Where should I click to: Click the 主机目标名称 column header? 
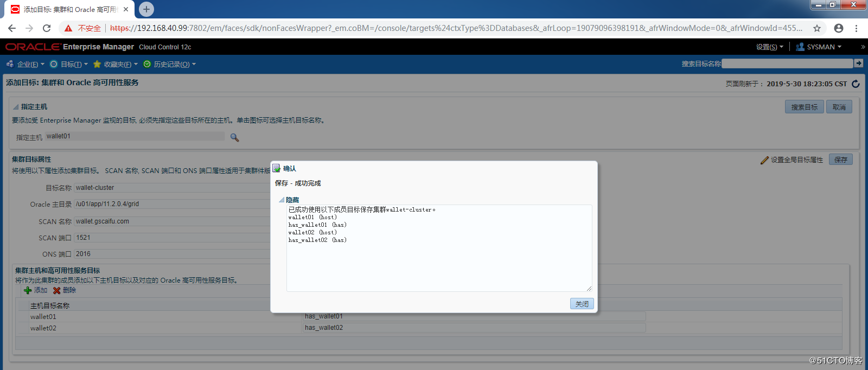click(x=50, y=305)
